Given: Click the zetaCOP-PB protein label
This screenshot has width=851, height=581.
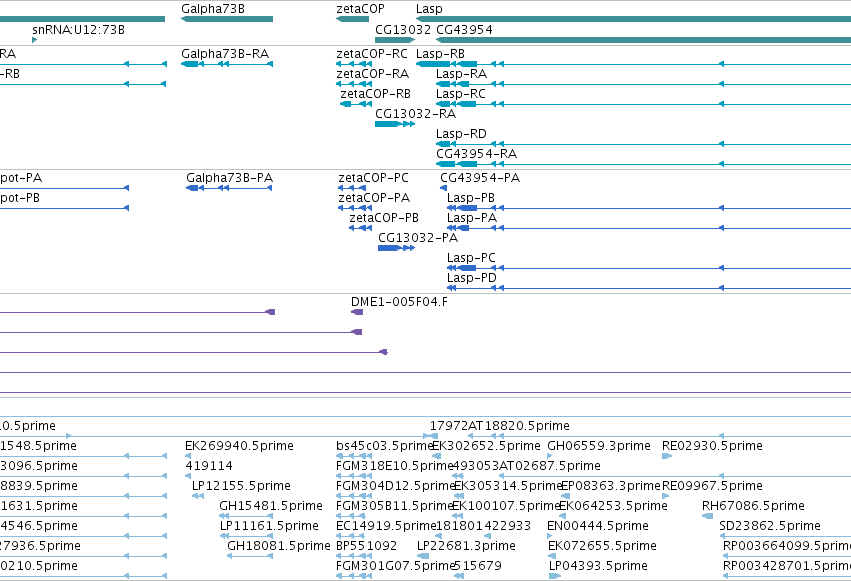Looking at the screenshot, I should pos(384,218).
